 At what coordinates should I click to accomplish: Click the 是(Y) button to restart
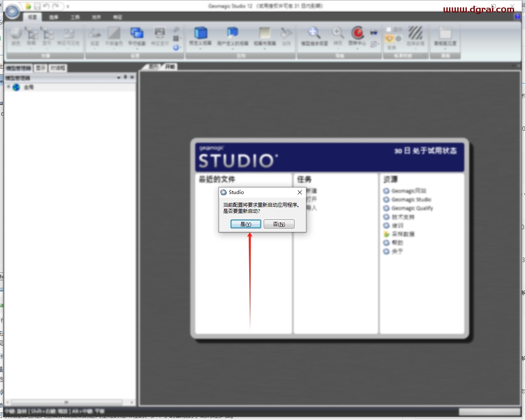tap(246, 224)
